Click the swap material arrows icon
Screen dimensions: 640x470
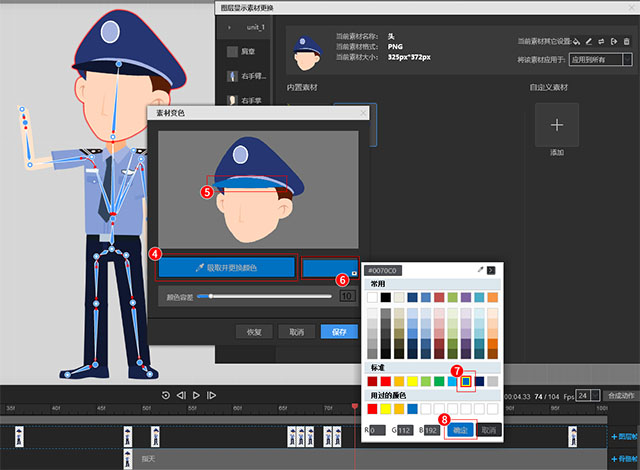603,42
